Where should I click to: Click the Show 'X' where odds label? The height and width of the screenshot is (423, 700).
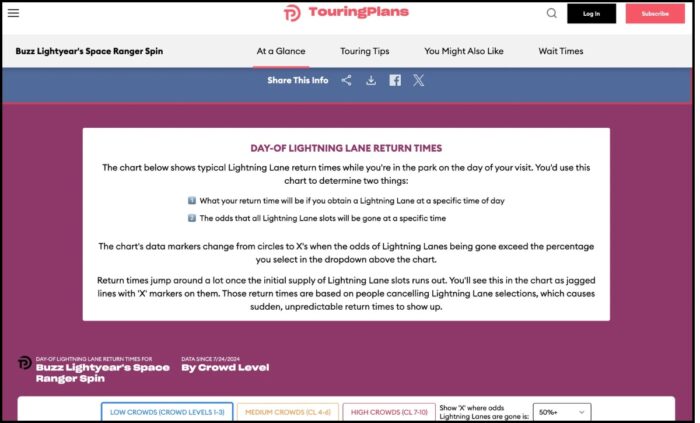coord(484,412)
